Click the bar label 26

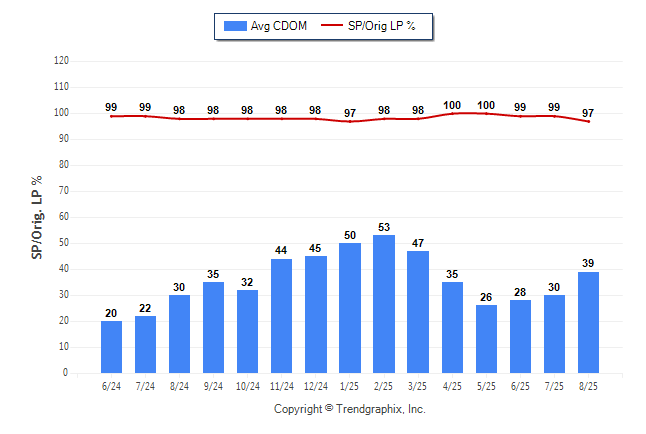[x=486, y=297]
